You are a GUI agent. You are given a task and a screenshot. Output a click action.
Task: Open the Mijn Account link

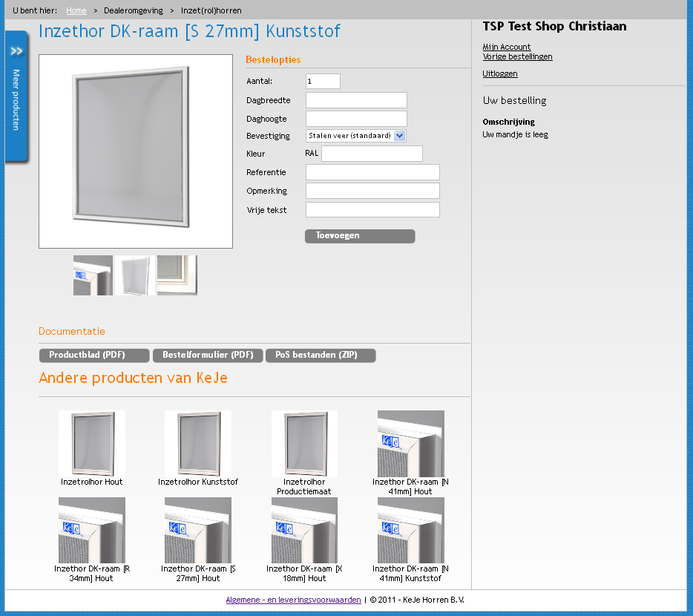507,47
